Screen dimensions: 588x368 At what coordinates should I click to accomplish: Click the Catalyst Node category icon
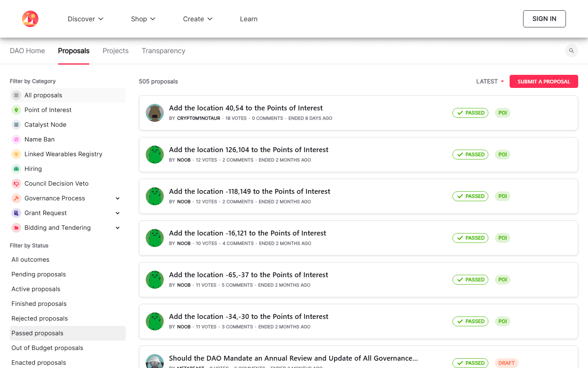16,125
